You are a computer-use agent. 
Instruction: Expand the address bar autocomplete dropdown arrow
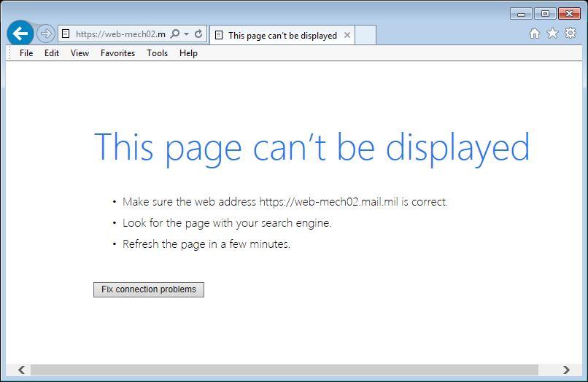(x=187, y=34)
